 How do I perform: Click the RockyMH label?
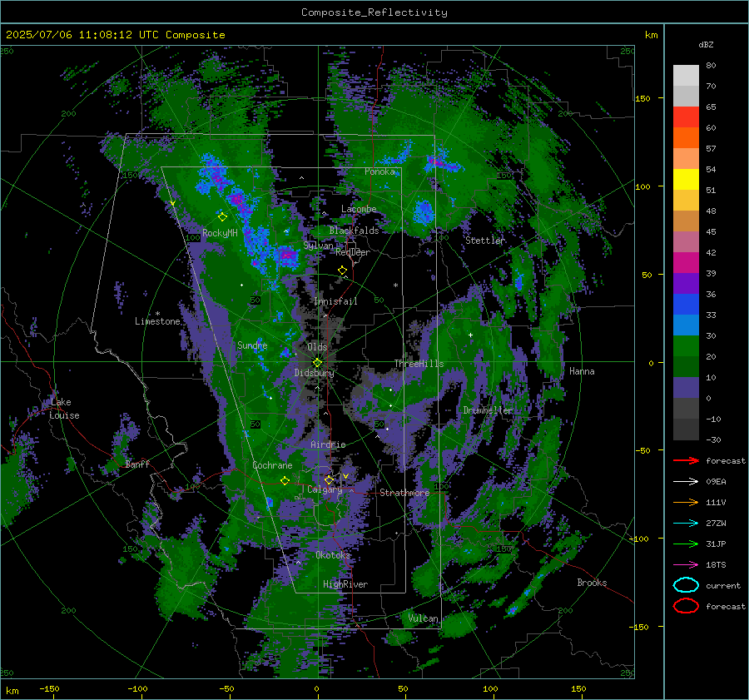220,233
